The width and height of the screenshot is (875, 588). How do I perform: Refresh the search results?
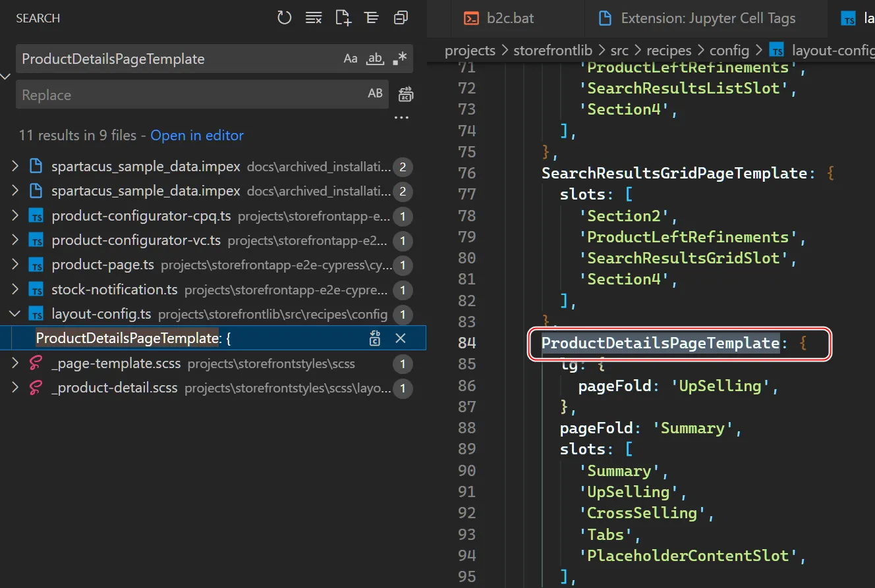(284, 18)
